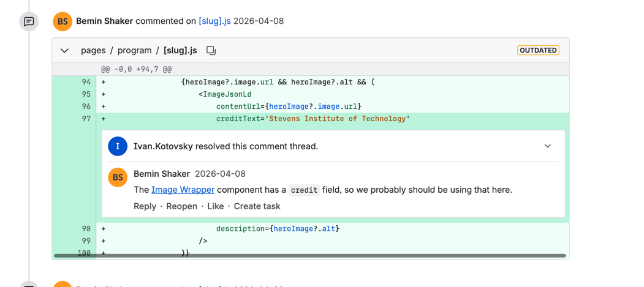644x287 pixels.
Task: Open the [slug].js link in the header
Action: click(x=214, y=21)
